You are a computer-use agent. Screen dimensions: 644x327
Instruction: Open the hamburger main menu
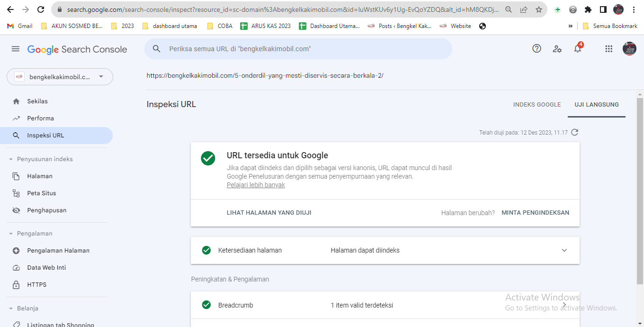pyautogui.click(x=16, y=49)
